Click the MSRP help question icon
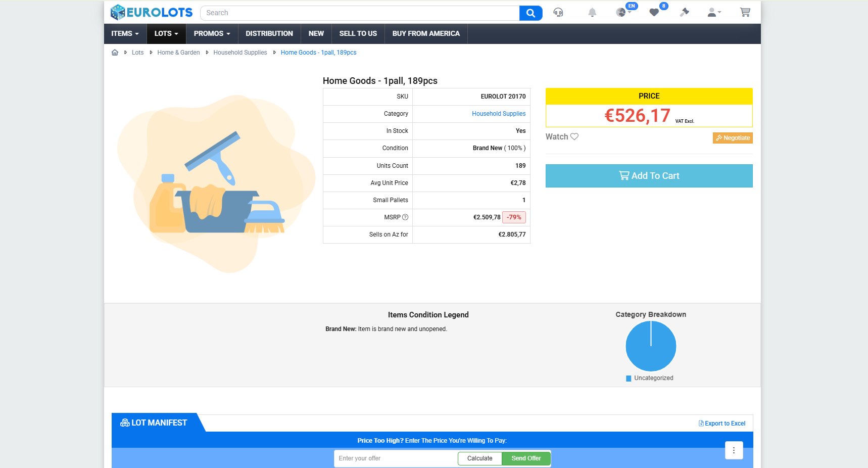The height and width of the screenshot is (468, 868). pos(405,217)
